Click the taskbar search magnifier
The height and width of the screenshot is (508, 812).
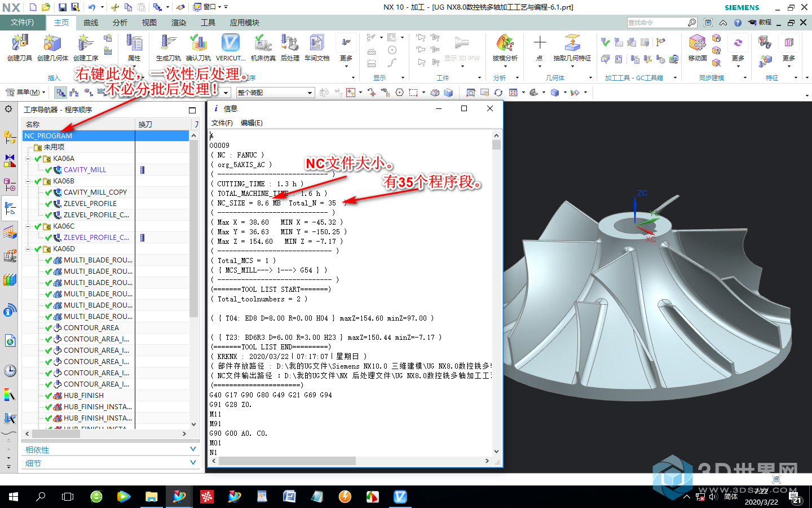[x=41, y=497]
